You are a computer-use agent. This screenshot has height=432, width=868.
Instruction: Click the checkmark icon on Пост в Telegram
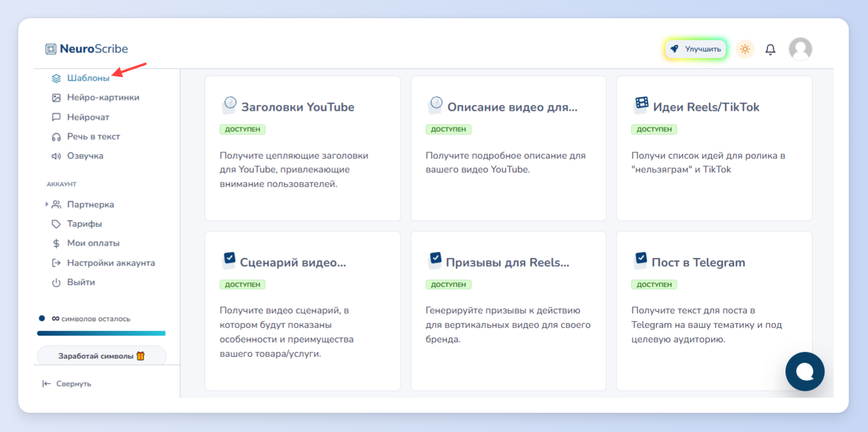tap(641, 260)
